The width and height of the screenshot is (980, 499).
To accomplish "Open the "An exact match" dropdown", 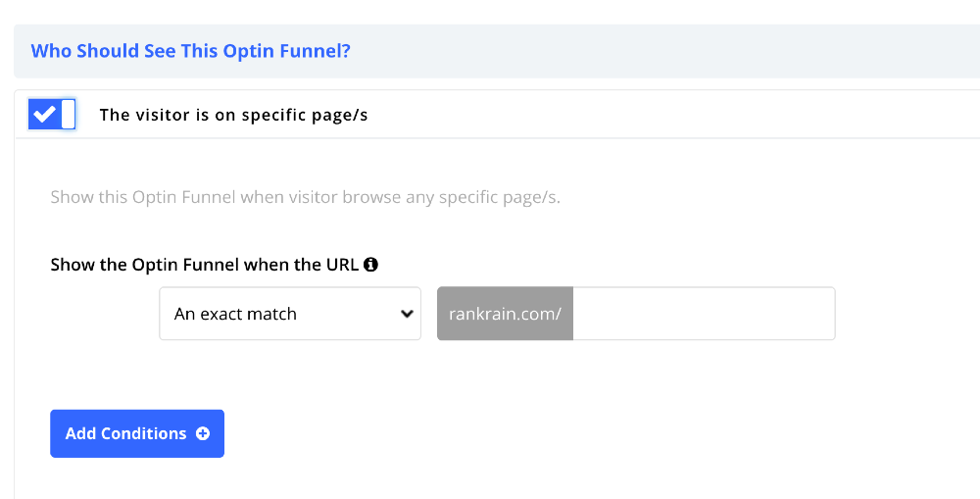I will coord(289,314).
